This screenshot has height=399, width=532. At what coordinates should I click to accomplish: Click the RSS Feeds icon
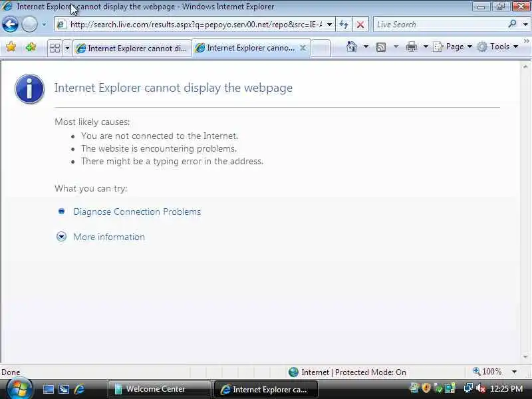[381, 47]
